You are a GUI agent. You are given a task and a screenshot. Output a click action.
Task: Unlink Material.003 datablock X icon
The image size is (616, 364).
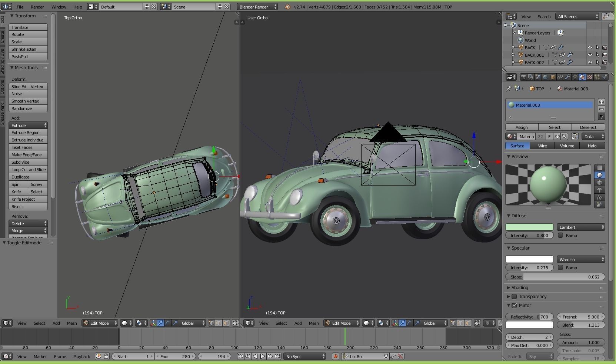(x=564, y=136)
